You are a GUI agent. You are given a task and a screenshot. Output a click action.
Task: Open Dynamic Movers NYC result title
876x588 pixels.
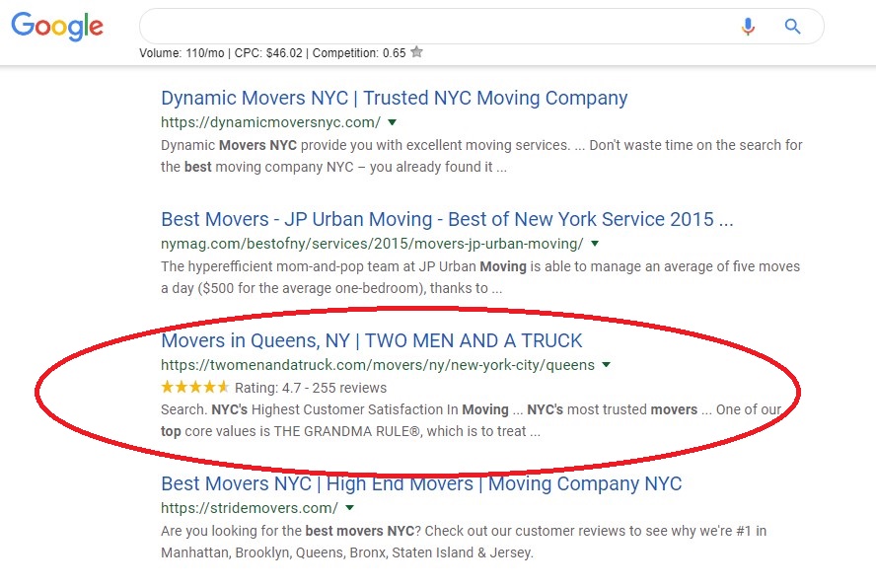[x=394, y=99]
